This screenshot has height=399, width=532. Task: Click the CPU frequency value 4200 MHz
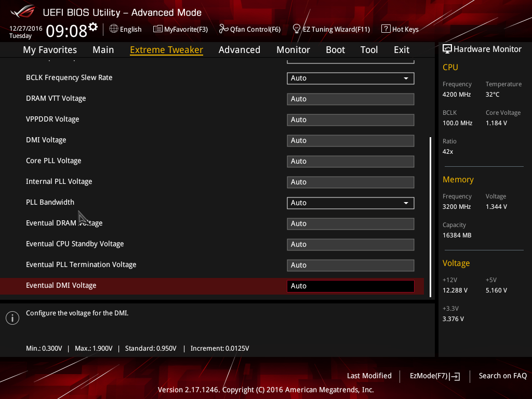(457, 95)
